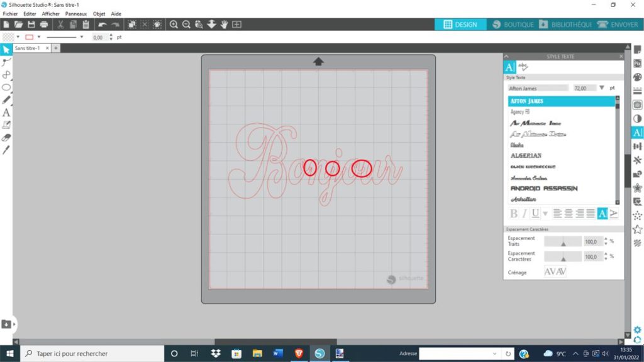Open a file with the folder icon
The image size is (644, 362).
tap(18, 25)
